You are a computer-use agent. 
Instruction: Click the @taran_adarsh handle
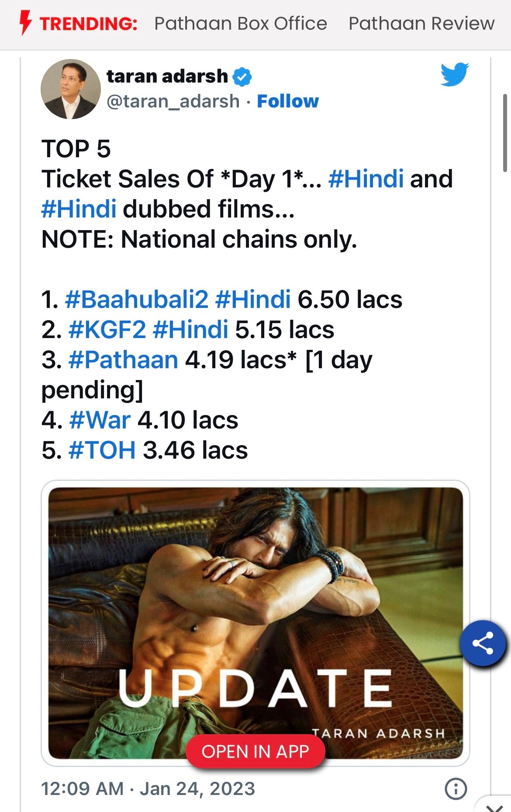[173, 101]
